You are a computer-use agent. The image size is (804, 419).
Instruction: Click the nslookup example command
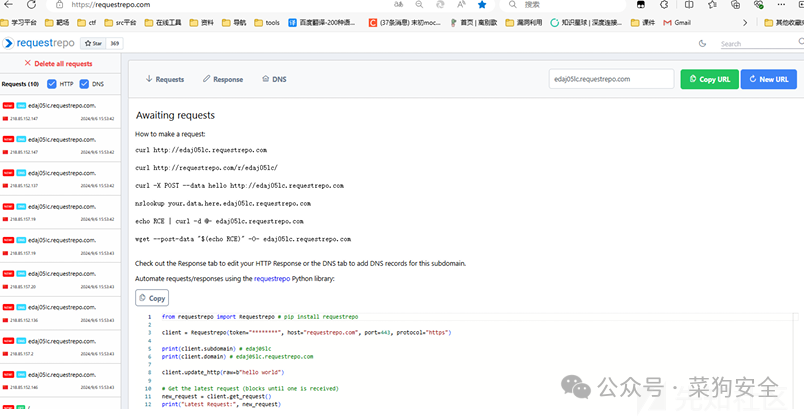click(x=223, y=204)
